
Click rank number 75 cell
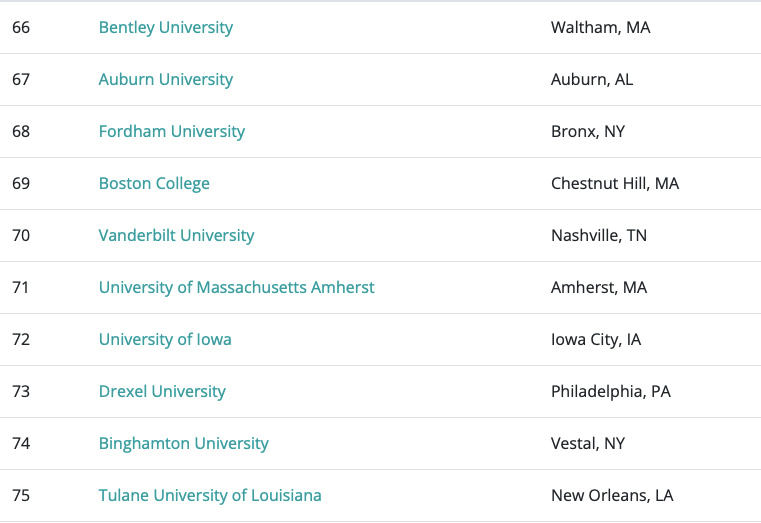21,496
